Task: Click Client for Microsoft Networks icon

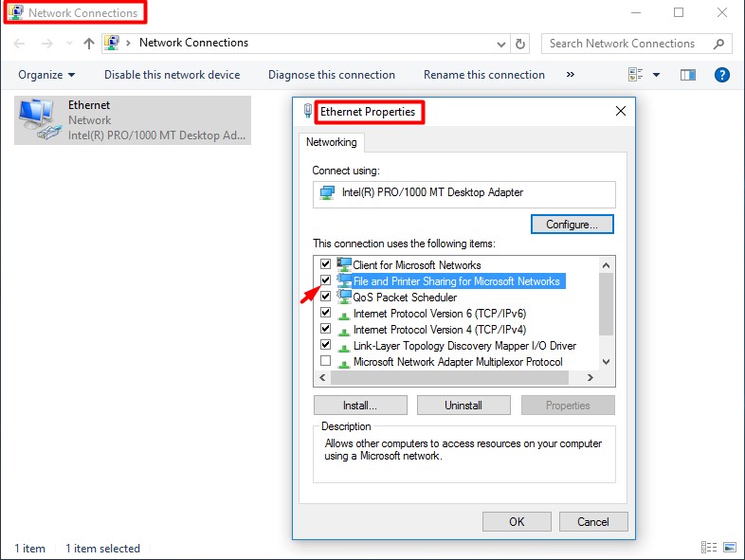Action: pos(344,264)
